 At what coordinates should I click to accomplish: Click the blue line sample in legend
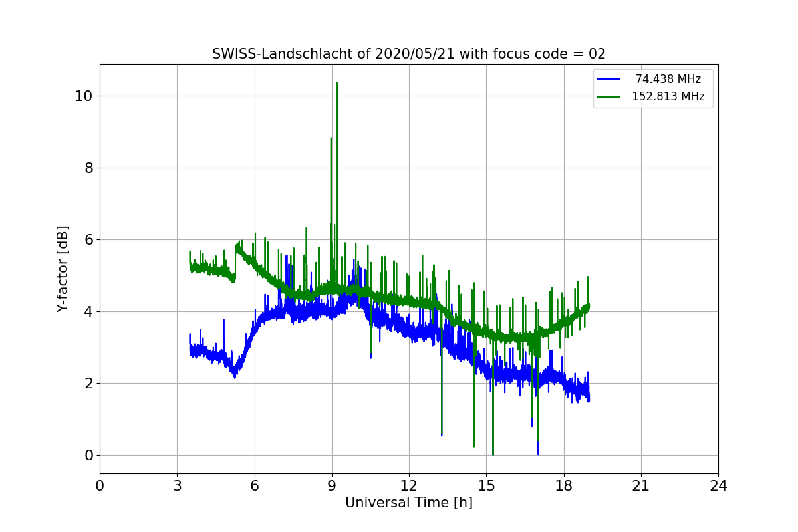(608, 80)
